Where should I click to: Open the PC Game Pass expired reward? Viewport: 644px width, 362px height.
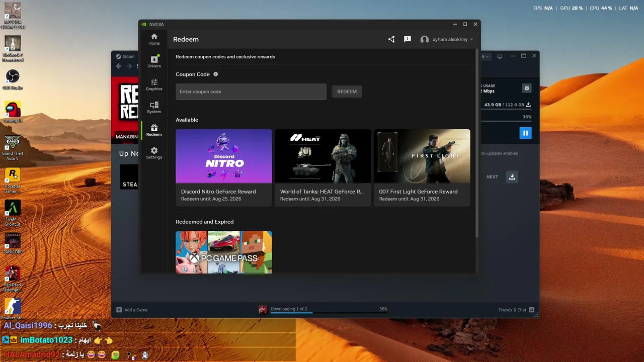(x=224, y=252)
